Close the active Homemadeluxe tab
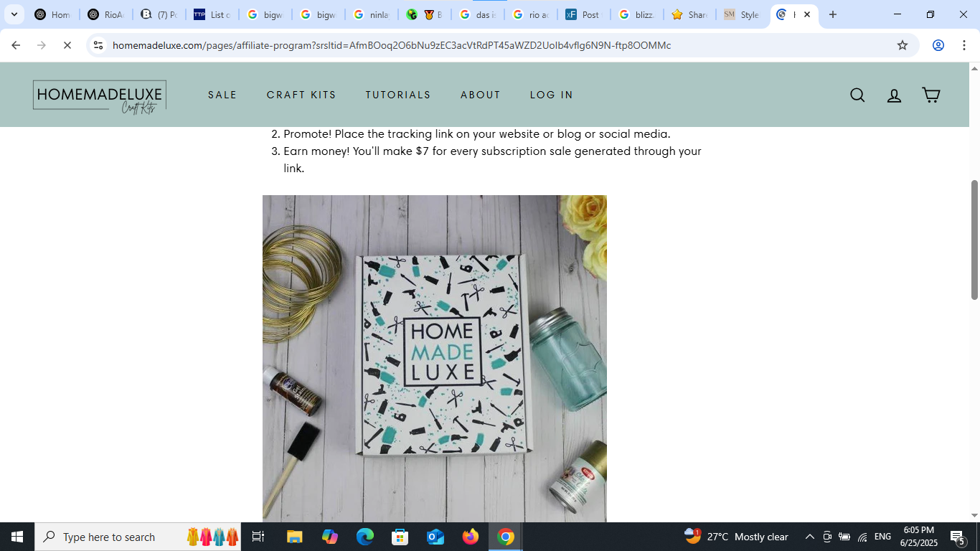980x551 pixels. (807, 14)
